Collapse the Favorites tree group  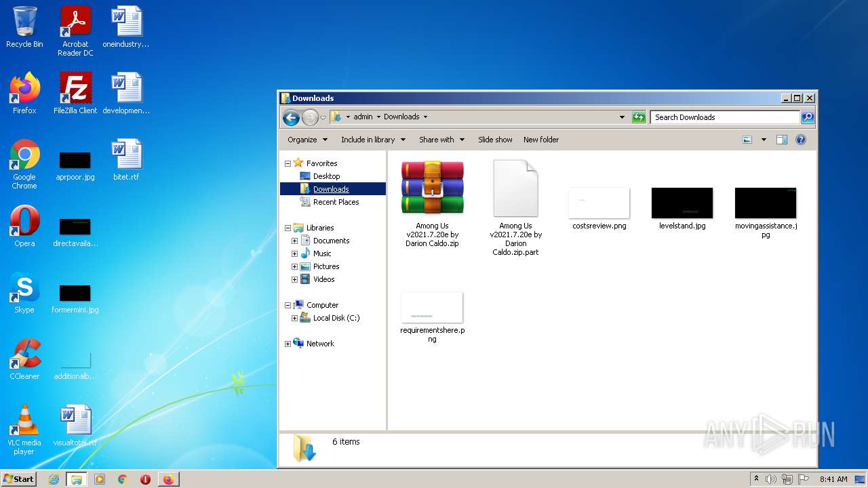point(288,163)
